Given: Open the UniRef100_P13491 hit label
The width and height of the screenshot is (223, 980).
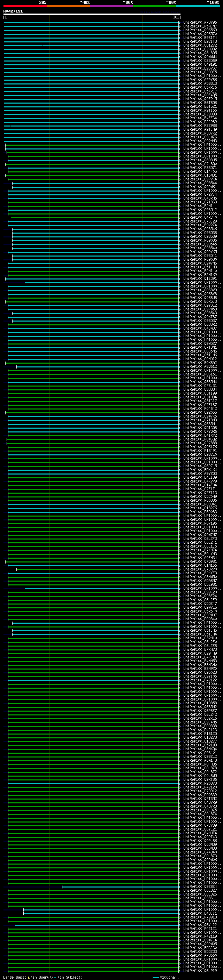Looking at the screenshot, I should pyautogui.click(x=200, y=451).
